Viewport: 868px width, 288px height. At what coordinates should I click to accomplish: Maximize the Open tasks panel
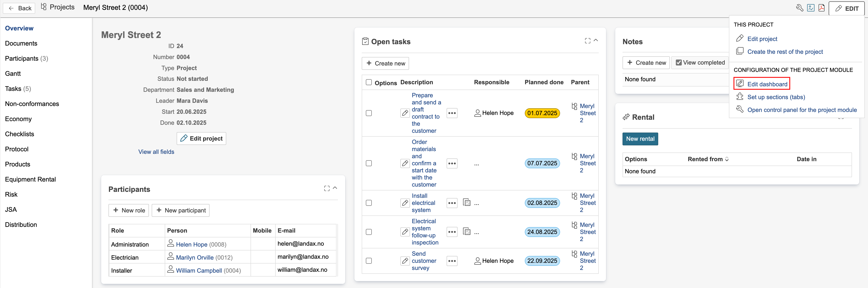coord(587,41)
